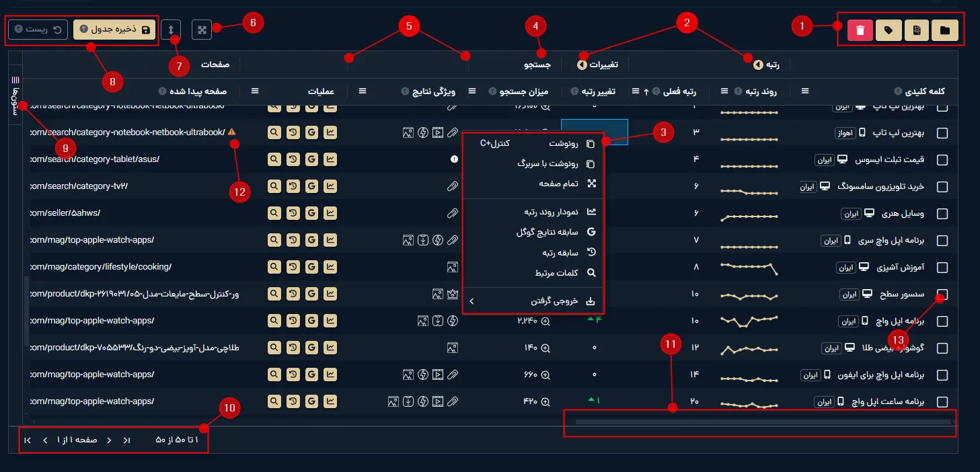Click the help icon beside کلمه کلیدی header

pyautogui.click(x=898, y=91)
